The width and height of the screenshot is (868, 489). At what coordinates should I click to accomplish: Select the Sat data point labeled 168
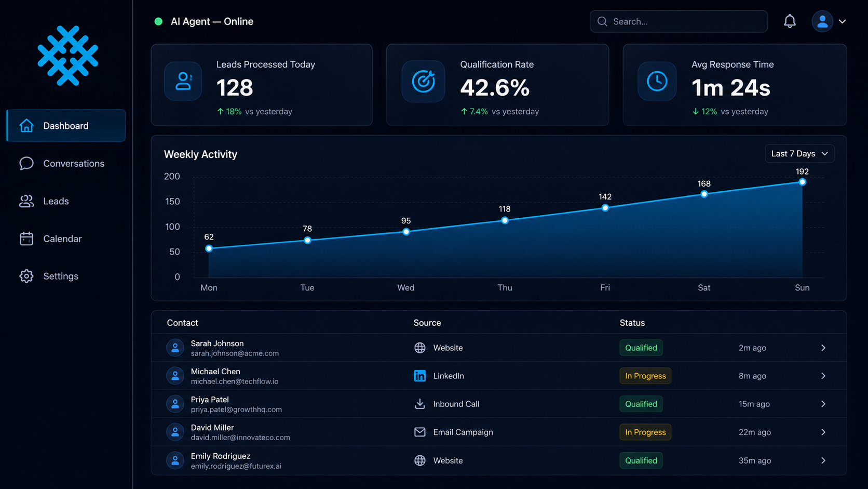tap(704, 194)
